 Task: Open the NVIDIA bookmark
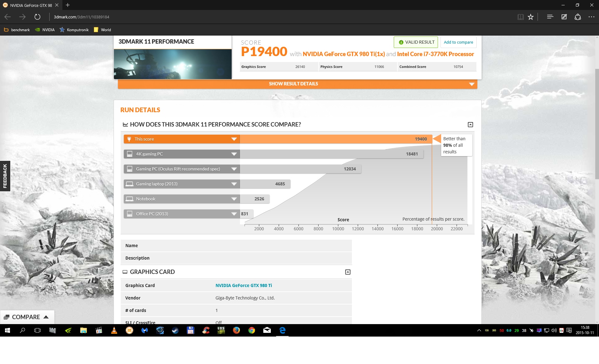[45, 30]
